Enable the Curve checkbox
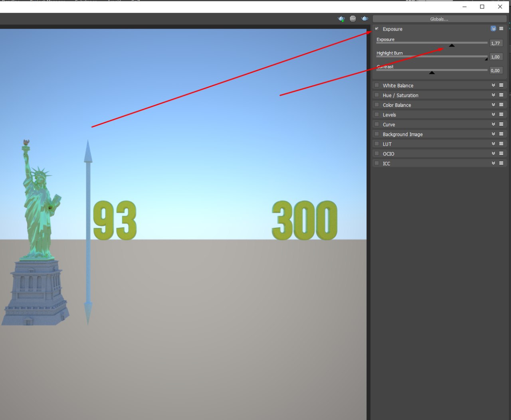The image size is (511, 420). (376, 124)
